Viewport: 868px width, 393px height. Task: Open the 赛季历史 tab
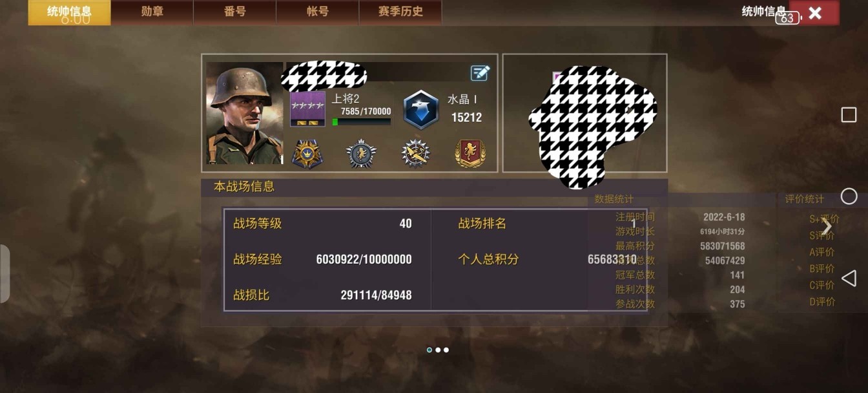(400, 12)
